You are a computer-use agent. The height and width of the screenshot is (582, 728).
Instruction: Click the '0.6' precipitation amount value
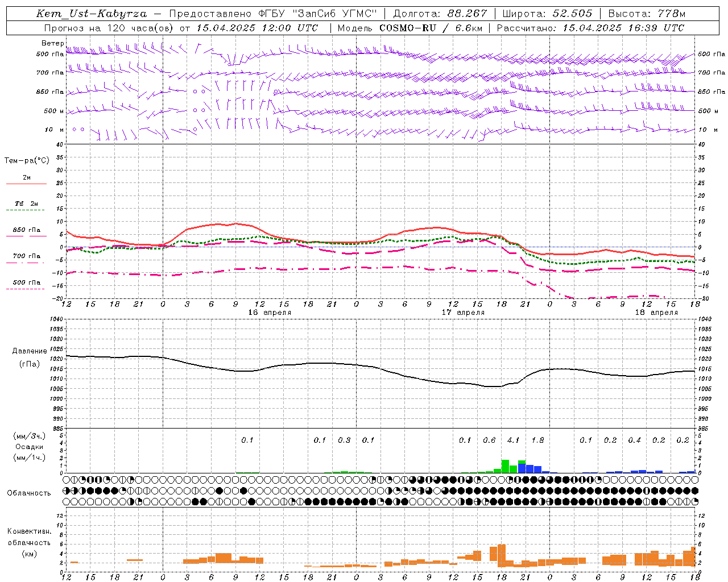point(489,440)
